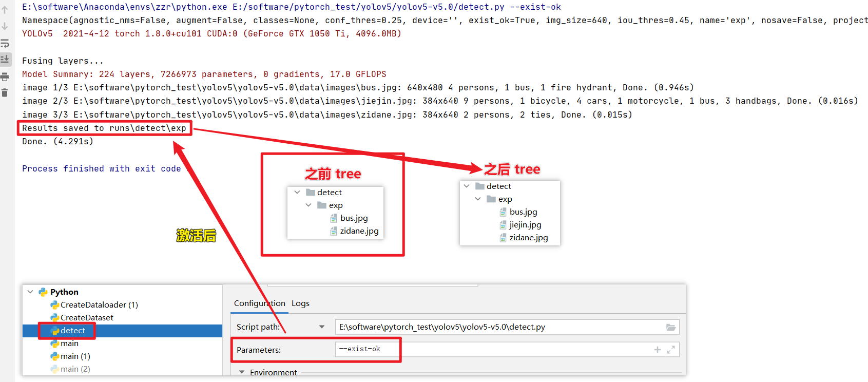Click the YOLOv5 torch CUDA info line
This screenshot has height=382, width=868.
pyautogui.click(x=211, y=33)
